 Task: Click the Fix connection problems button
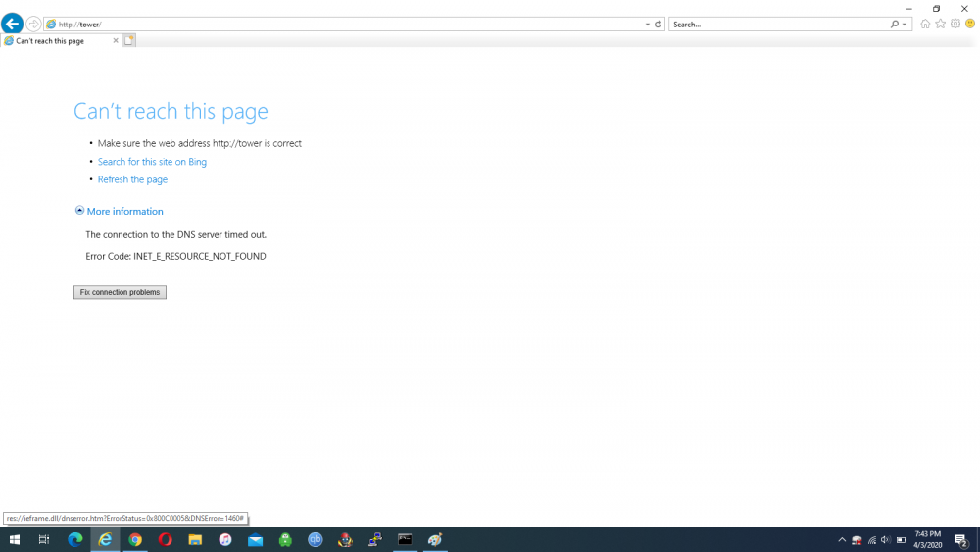click(120, 292)
